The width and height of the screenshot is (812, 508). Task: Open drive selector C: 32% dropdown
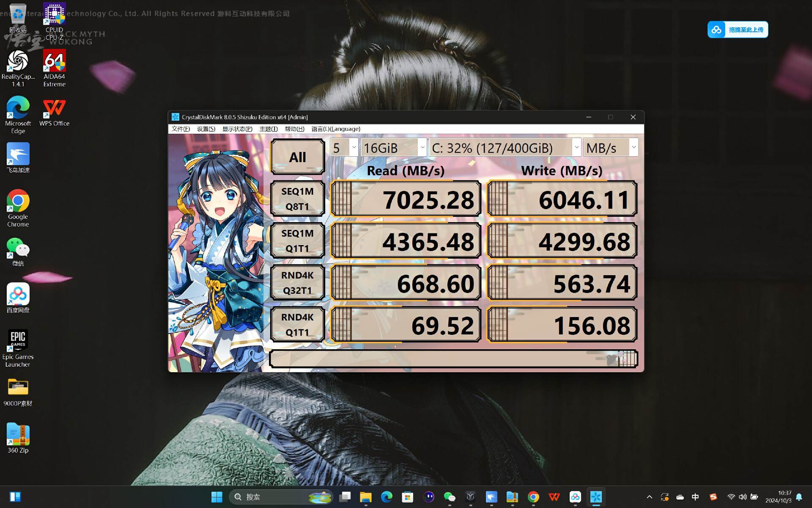505,148
